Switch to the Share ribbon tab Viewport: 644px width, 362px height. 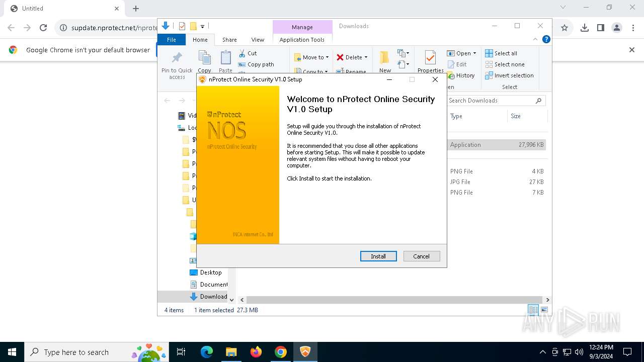tap(229, 40)
